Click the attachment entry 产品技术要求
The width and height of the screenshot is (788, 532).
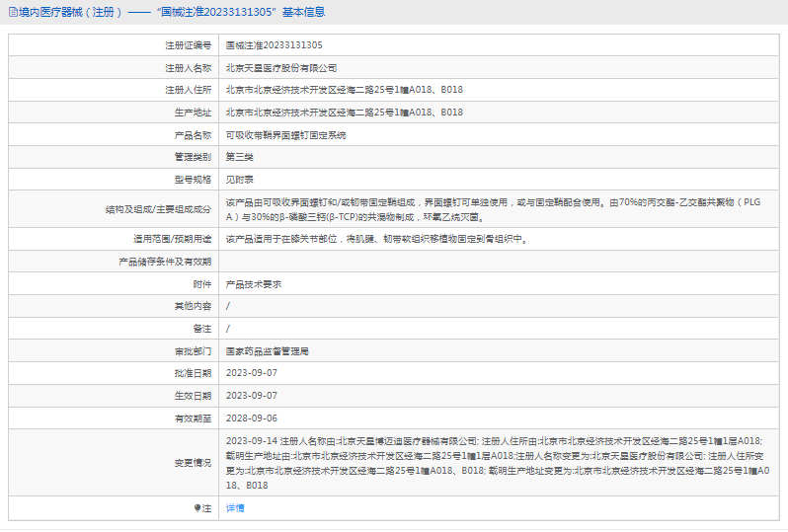(x=253, y=284)
